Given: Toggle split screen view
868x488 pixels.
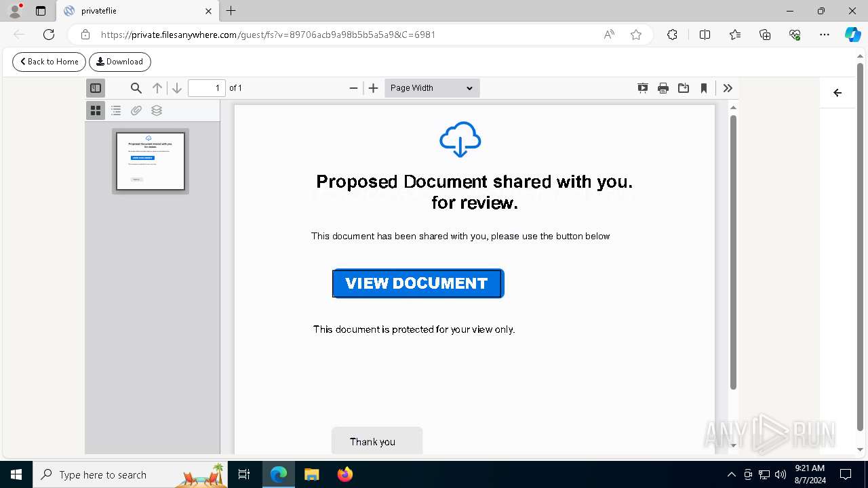Looking at the screenshot, I should pyautogui.click(x=705, y=35).
